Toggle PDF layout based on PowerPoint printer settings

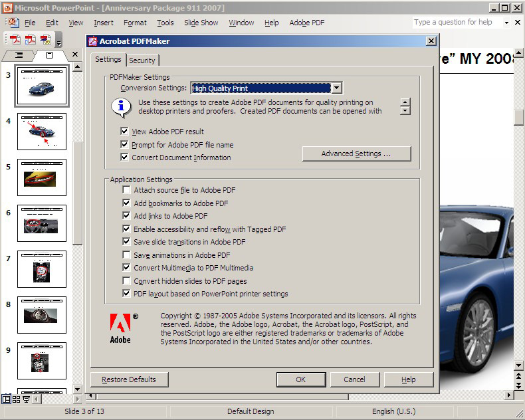[126, 294]
